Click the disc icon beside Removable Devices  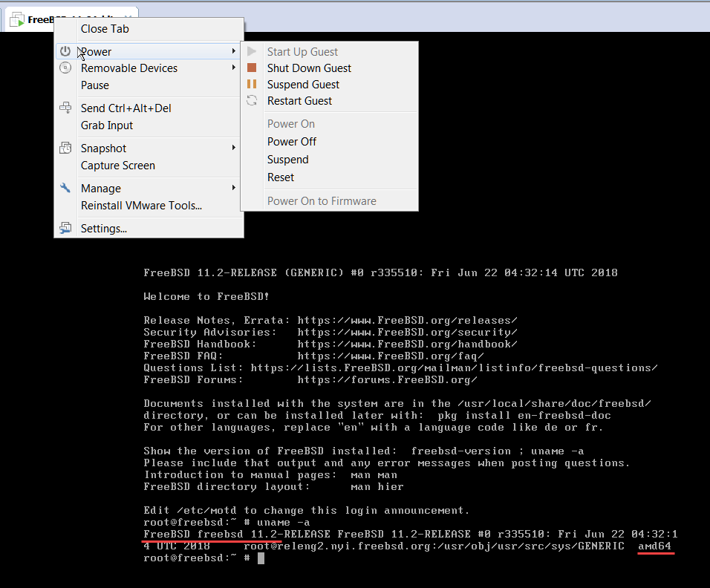(x=65, y=68)
